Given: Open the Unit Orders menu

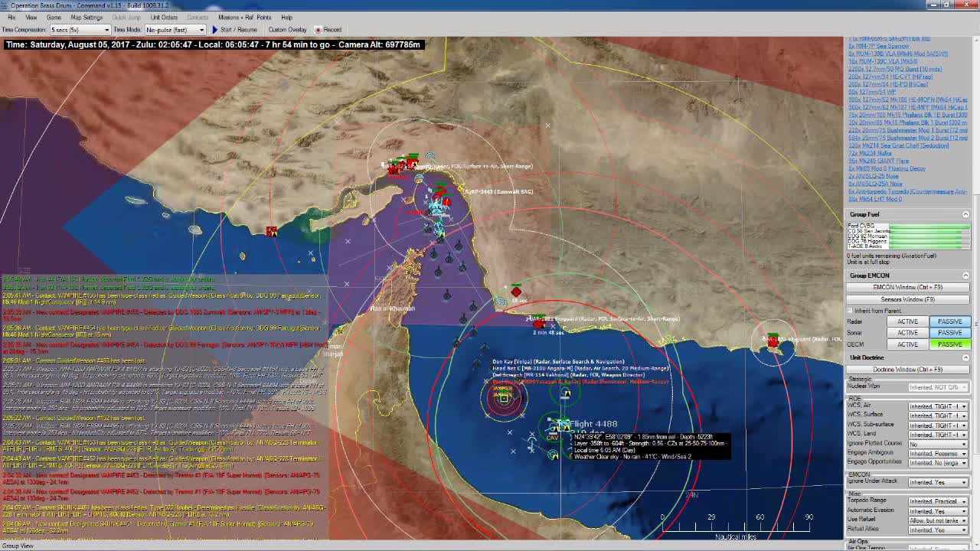Looking at the screenshot, I should click(x=164, y=17).
